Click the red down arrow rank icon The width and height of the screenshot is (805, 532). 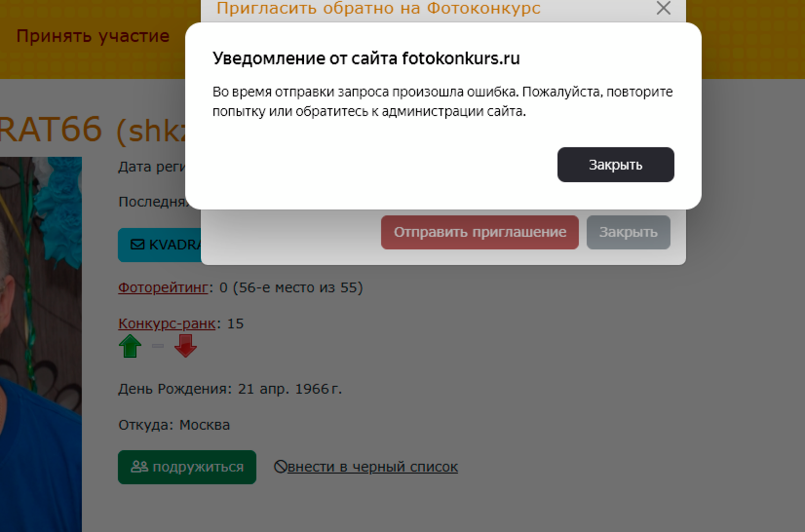[x=186, y=346]
